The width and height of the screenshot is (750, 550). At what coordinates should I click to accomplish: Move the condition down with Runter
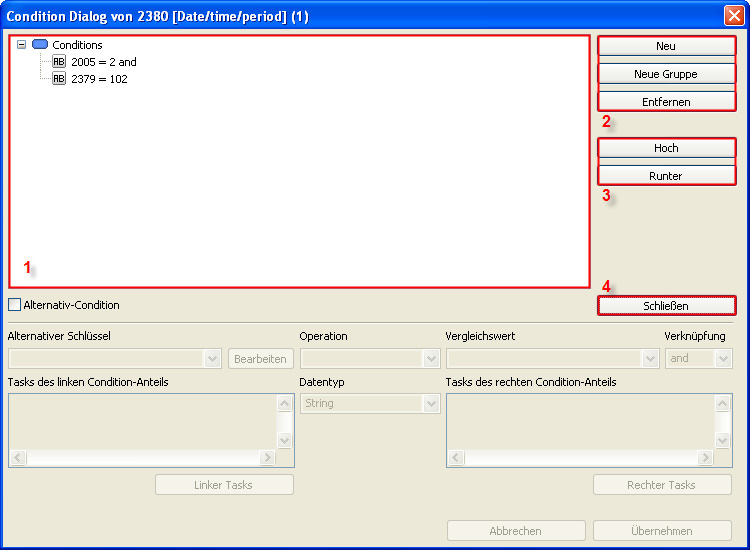point(666,176)
